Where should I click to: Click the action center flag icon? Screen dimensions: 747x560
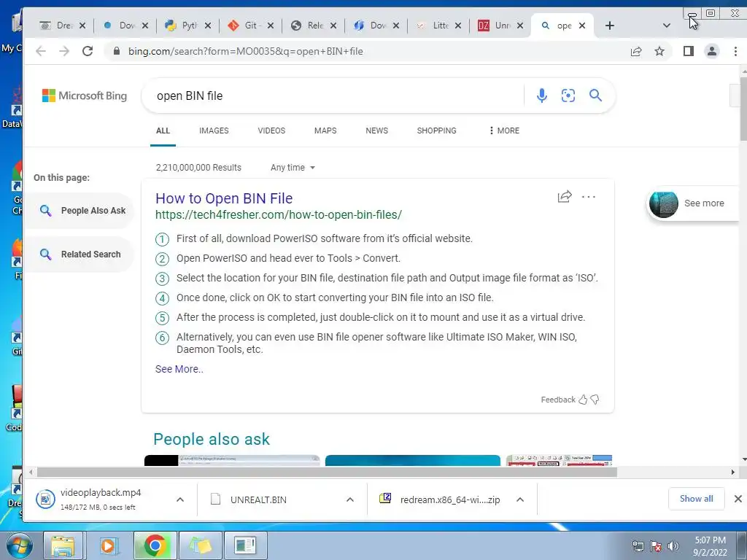[656, 546]
